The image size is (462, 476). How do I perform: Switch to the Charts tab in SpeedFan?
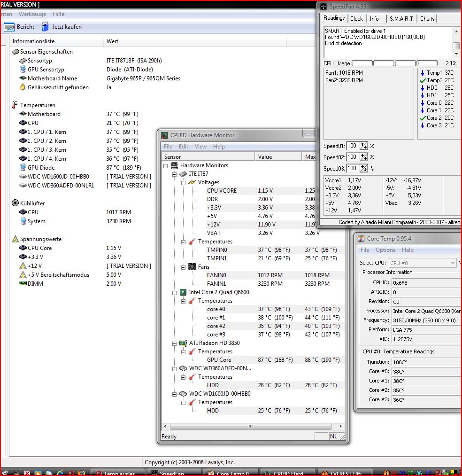pos(427,19)
